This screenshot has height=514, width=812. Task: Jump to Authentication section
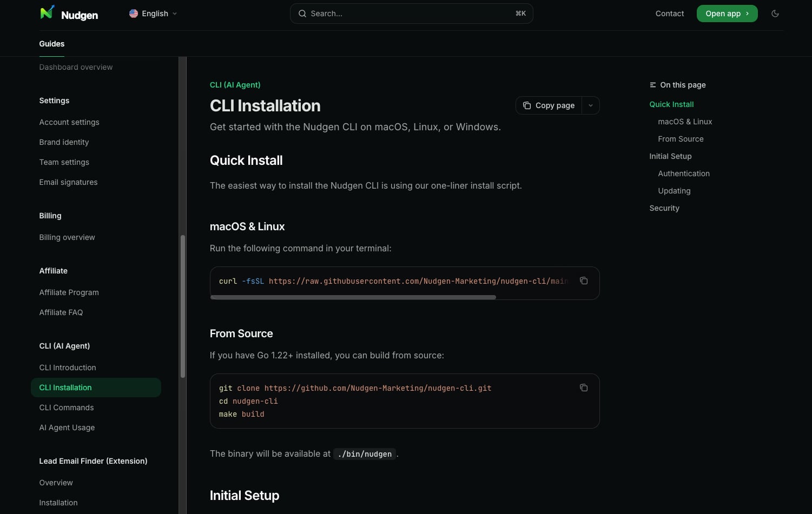click(684, 173)
